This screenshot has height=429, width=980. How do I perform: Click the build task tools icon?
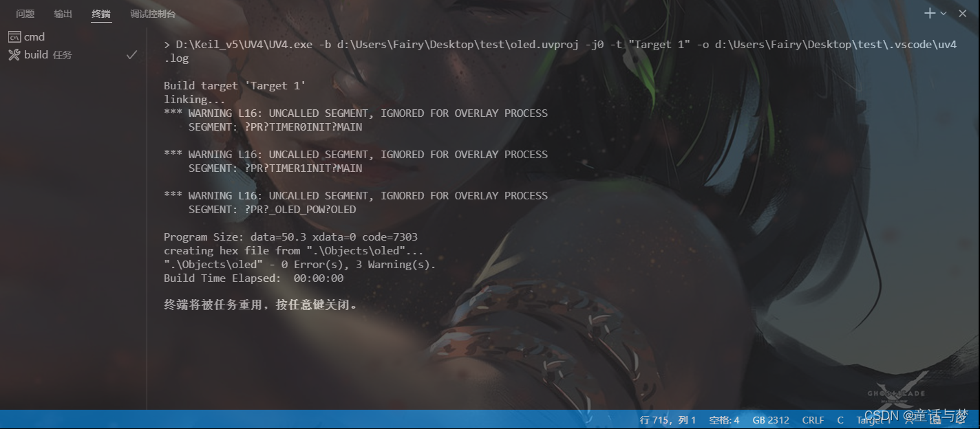14,55
